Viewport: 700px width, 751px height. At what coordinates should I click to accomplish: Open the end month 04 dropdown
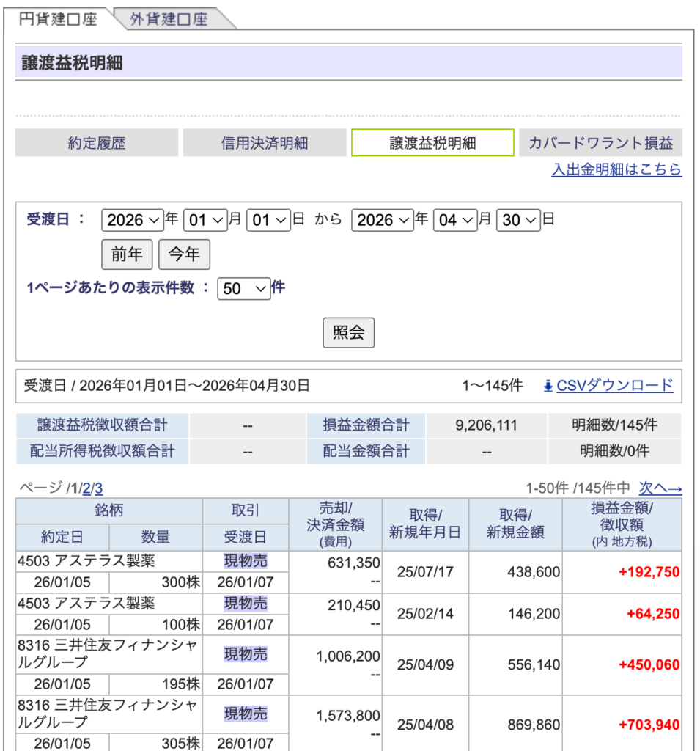[x=455, y=220]
